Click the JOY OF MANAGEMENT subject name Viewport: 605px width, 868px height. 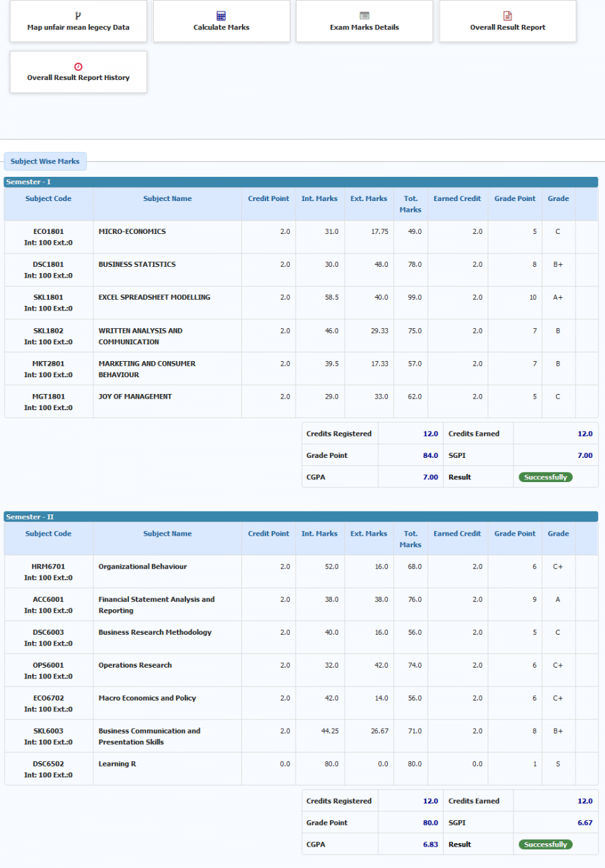pyautogui.click(x=135, y=397)
